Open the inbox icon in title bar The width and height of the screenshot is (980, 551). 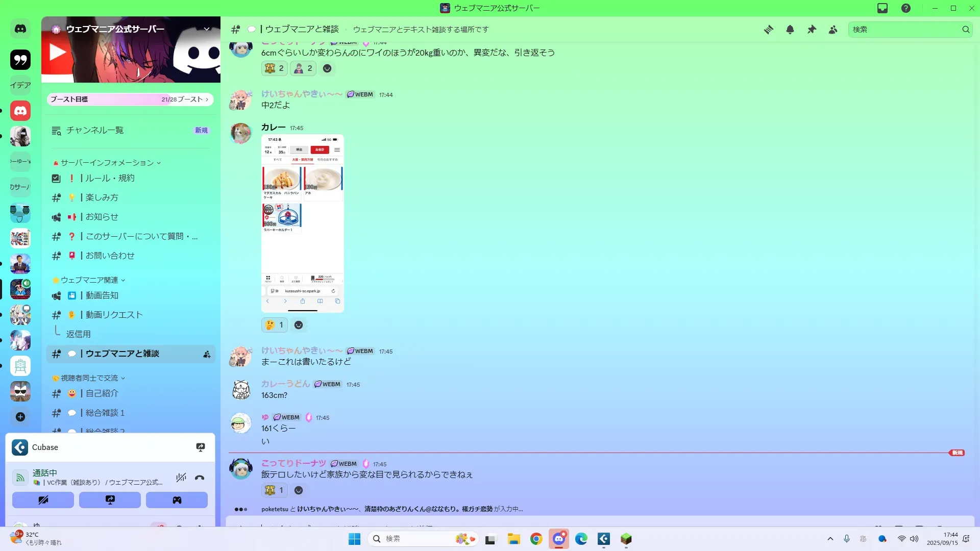pyautogui.click(x=883, y=8)
